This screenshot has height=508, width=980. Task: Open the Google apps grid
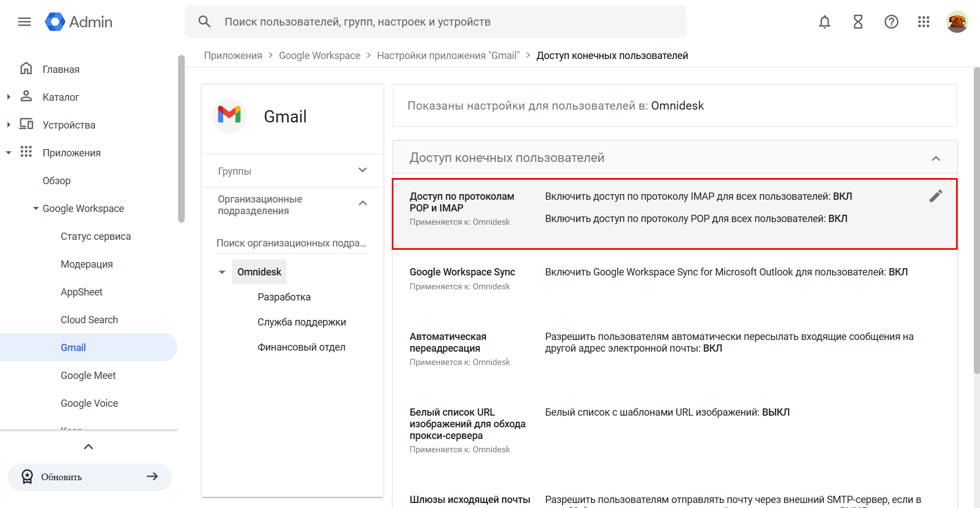[x=924, y=22]
